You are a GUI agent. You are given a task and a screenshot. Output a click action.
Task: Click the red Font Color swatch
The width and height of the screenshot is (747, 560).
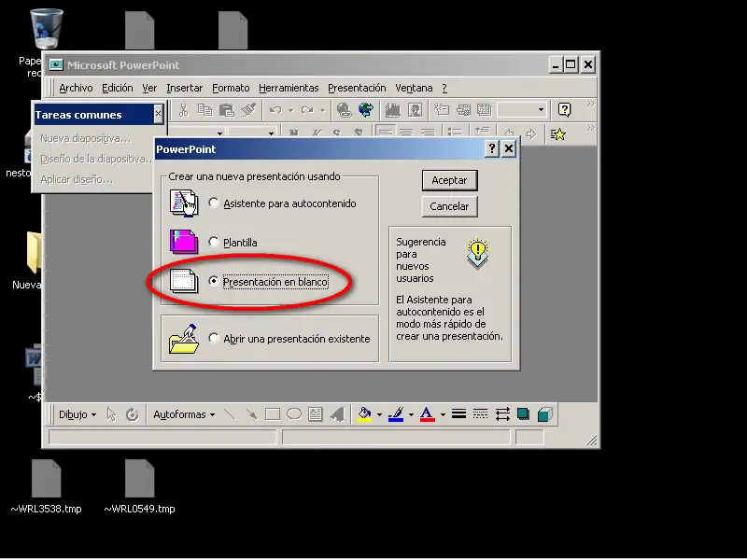[427, 417]
